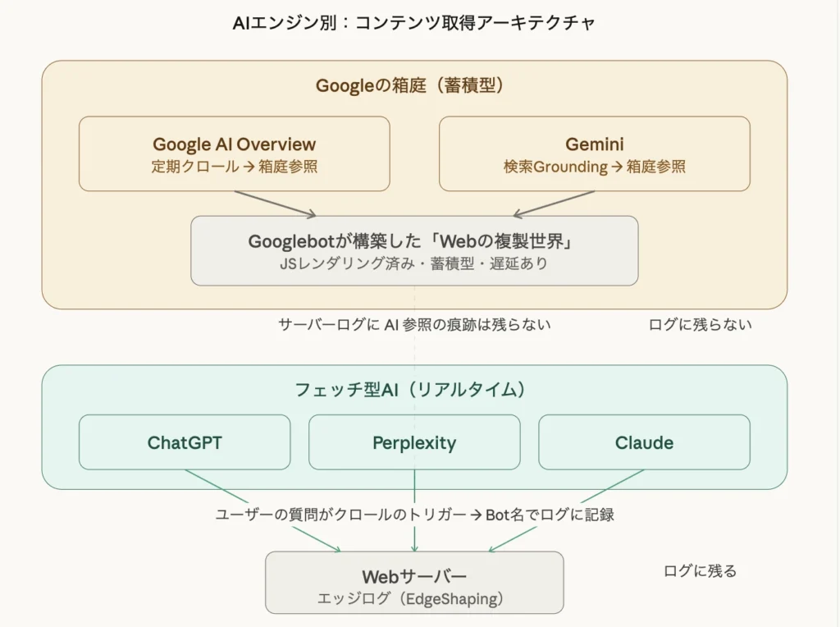
Task: Select the Perplexity box
Action: click(414, 442)
